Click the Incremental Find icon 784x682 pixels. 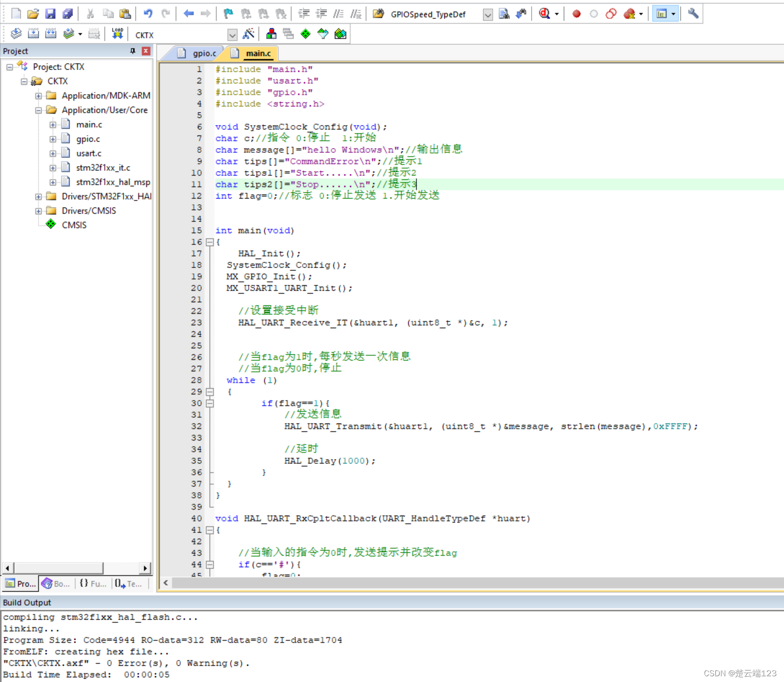pyautogui.click(x=521, y=14)
